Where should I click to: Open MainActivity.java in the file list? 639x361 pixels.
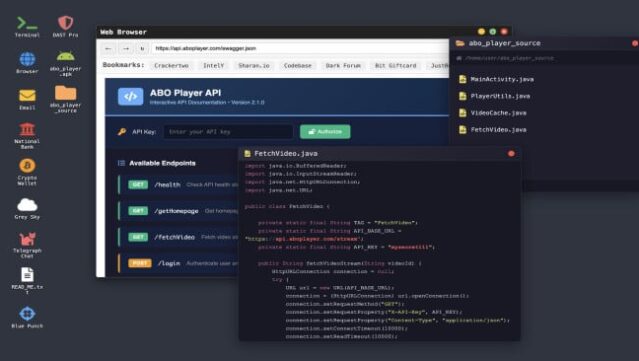[x=502, y=79]
